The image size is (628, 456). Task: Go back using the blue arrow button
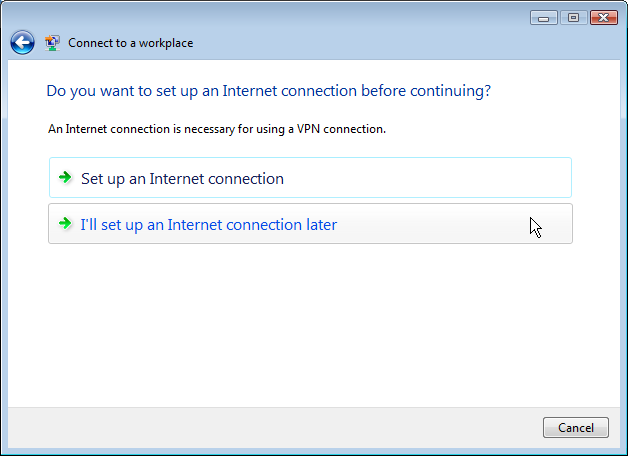(22, 42)
